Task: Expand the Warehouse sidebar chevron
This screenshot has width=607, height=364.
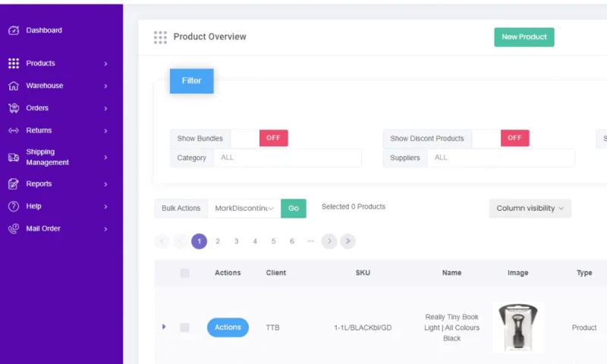Action: [x=105, y=86]
